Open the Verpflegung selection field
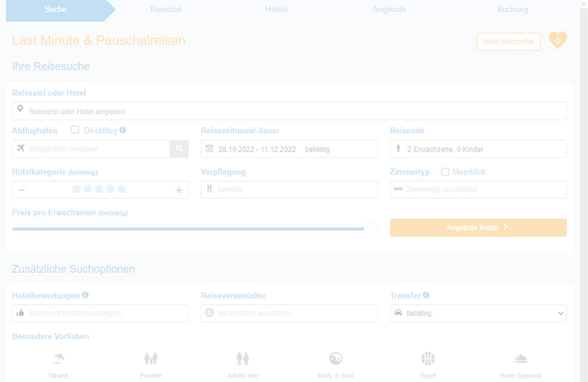The image size is (588, 382). click(289, 190)
